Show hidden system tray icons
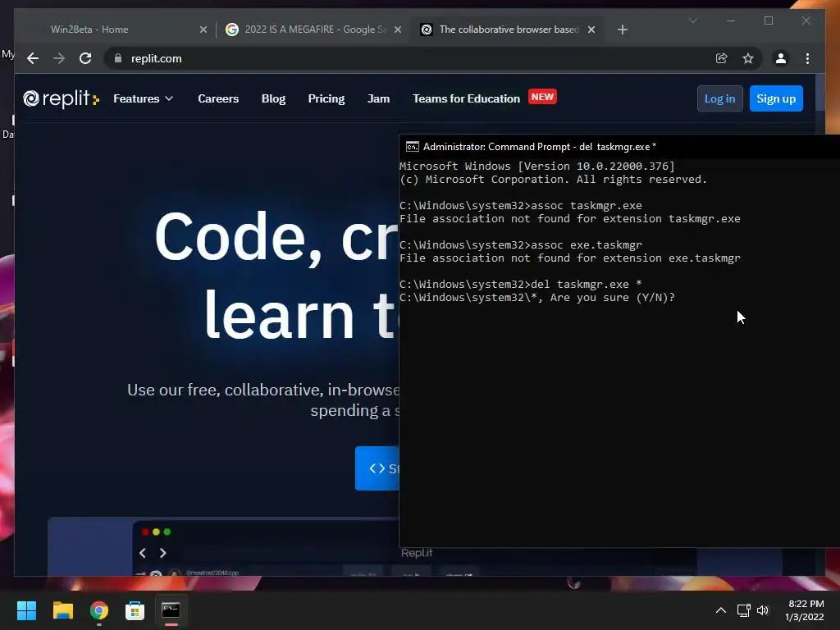 (720, 610)
